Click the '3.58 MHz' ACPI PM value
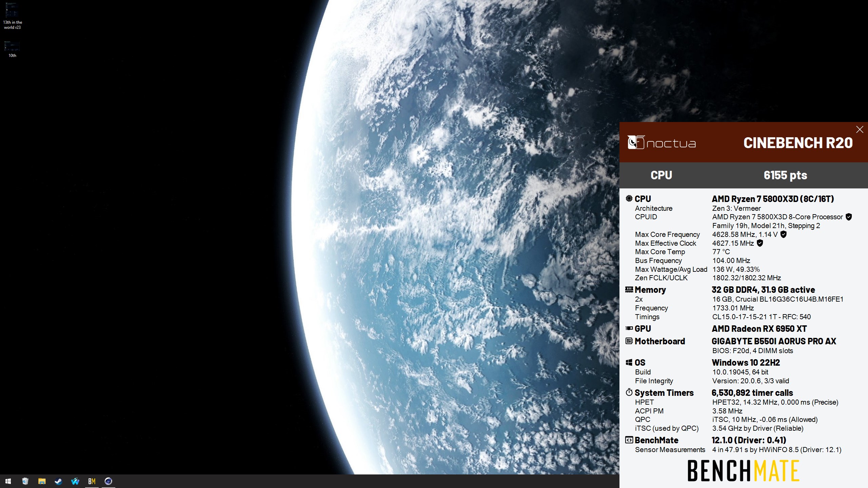Screen dimensions: 868x488 click(x=727, y=411)
